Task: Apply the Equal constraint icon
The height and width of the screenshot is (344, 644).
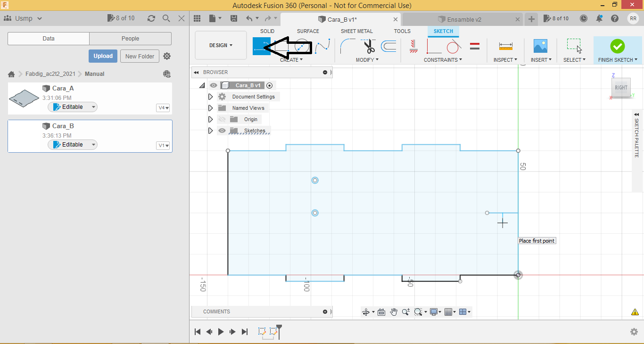Action: tap(475, 46)
